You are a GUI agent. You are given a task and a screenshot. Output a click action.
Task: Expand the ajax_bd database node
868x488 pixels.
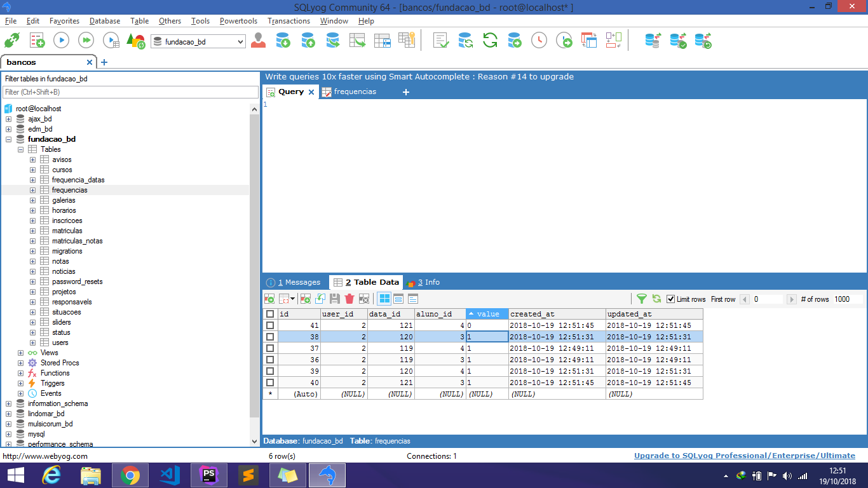click(x=8, y=119)
